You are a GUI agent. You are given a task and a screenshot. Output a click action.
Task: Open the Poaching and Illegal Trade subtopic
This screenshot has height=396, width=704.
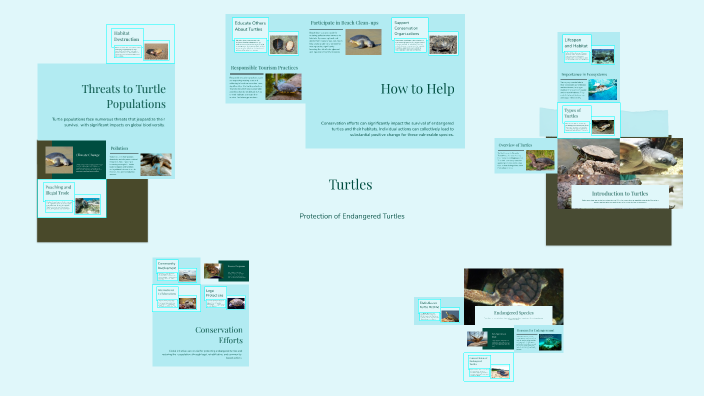tap(58, 190)
